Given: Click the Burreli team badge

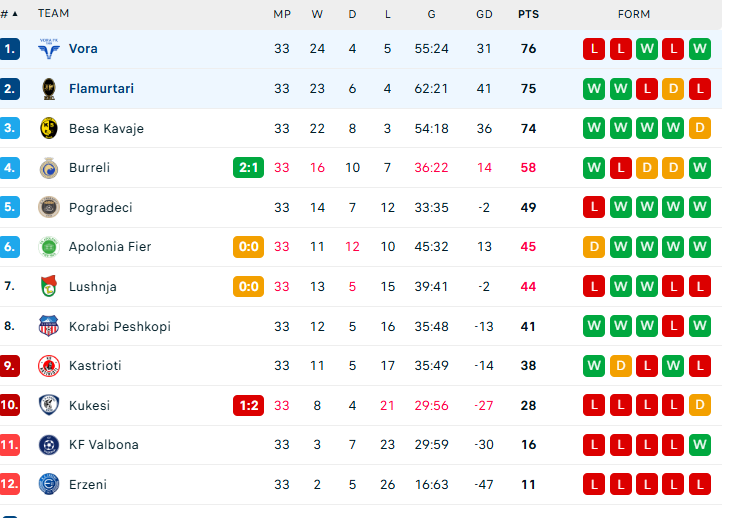Looking at the screenshot, I should (x=48, y=167).
